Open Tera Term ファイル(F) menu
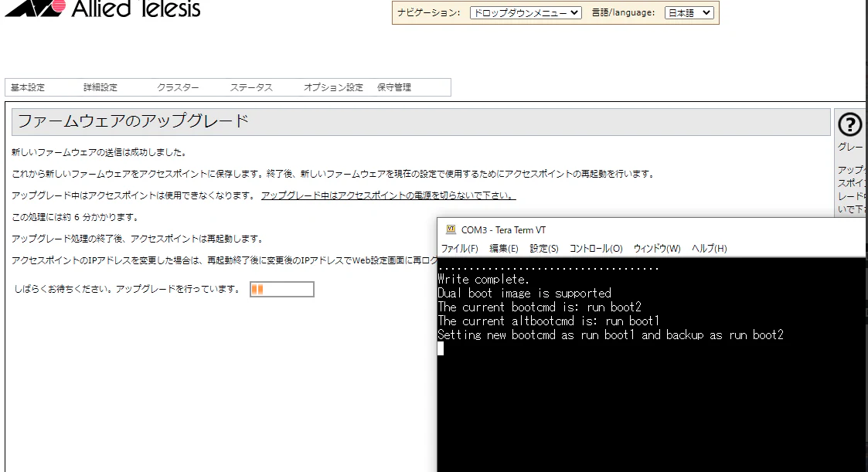Image resolution: width=868 pixels, height=472 pixels. pos(459,249)
